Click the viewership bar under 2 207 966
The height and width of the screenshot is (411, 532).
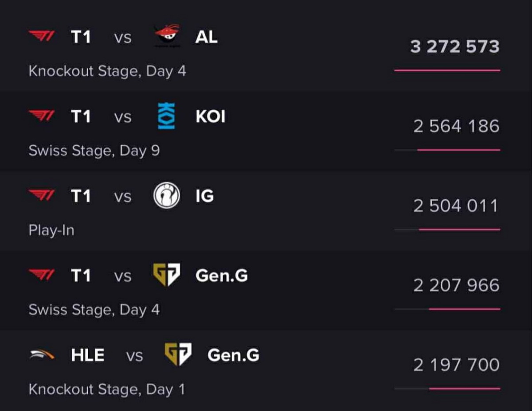[464, 309]
